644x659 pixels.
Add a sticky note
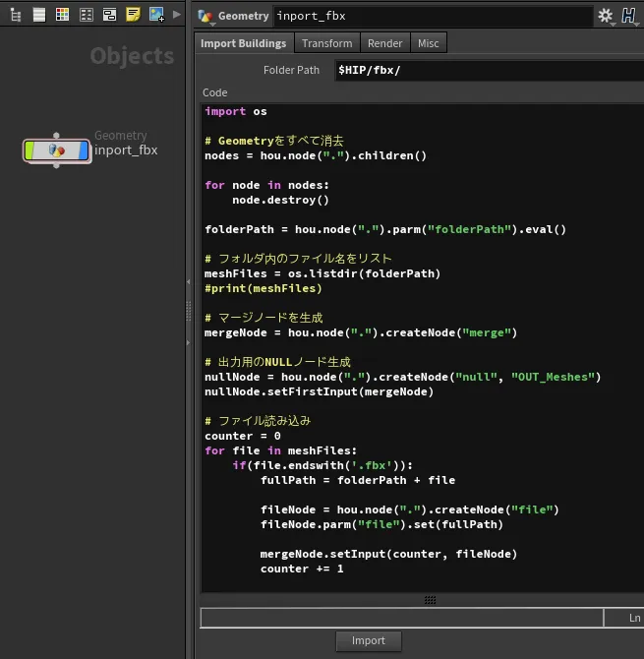(x=133, y=15)
